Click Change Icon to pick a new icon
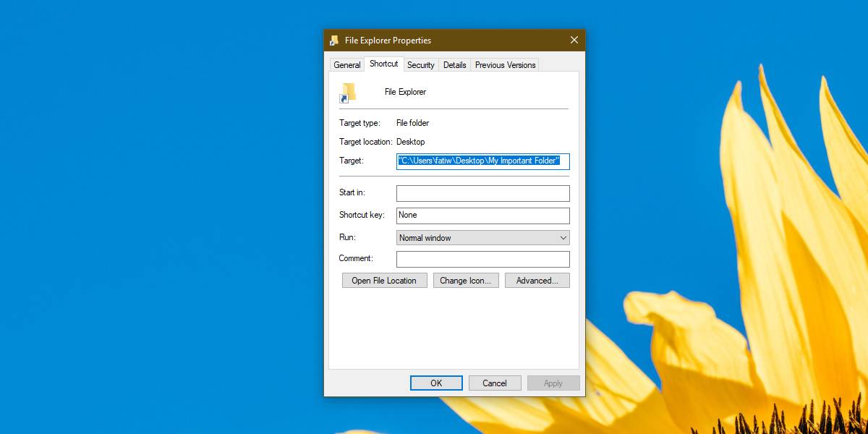 (466, 280)
